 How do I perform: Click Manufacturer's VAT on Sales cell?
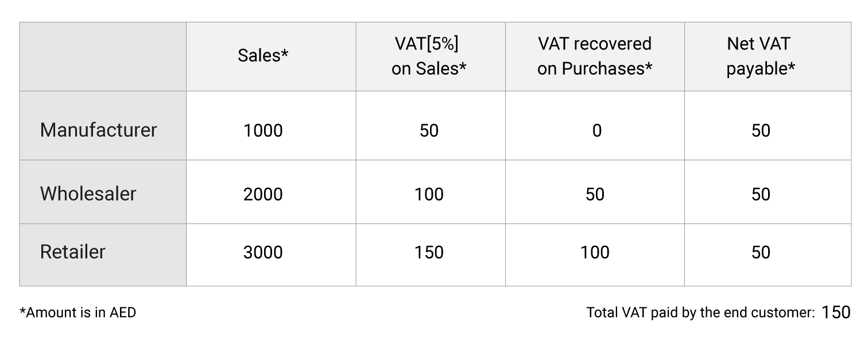[x=429, y=130]
